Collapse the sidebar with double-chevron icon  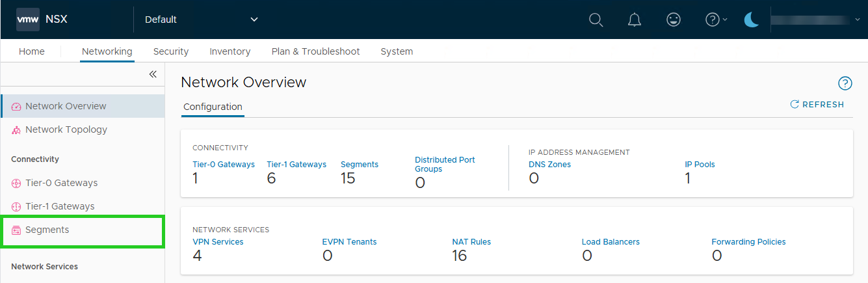click(153, 74)
